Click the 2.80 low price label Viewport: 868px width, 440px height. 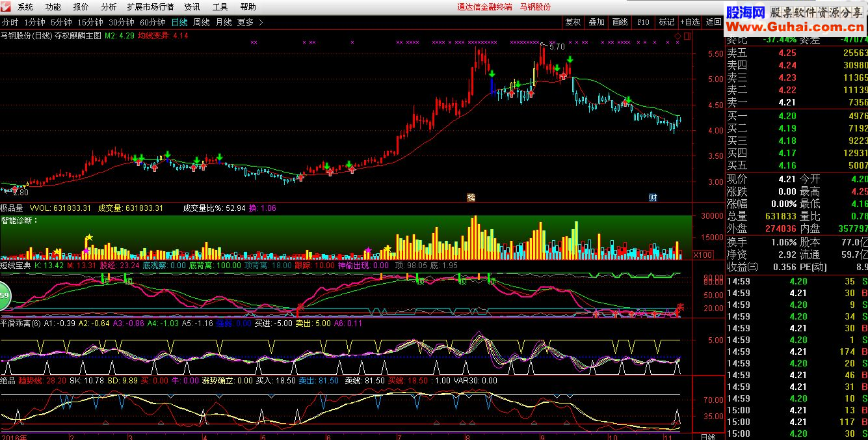[x=21, y=193]
